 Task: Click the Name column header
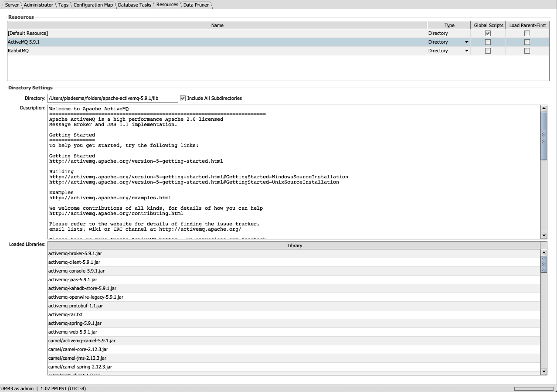coord(217,25)
